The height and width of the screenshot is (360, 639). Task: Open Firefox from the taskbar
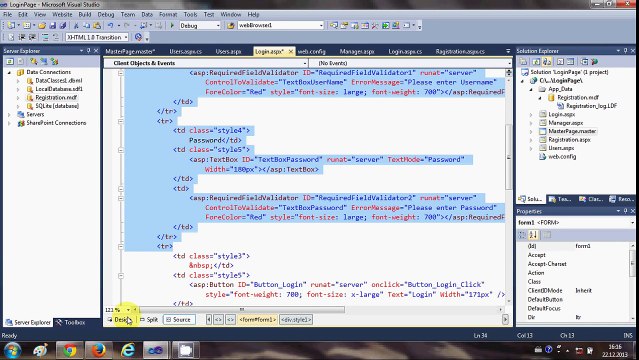(98, 350)
